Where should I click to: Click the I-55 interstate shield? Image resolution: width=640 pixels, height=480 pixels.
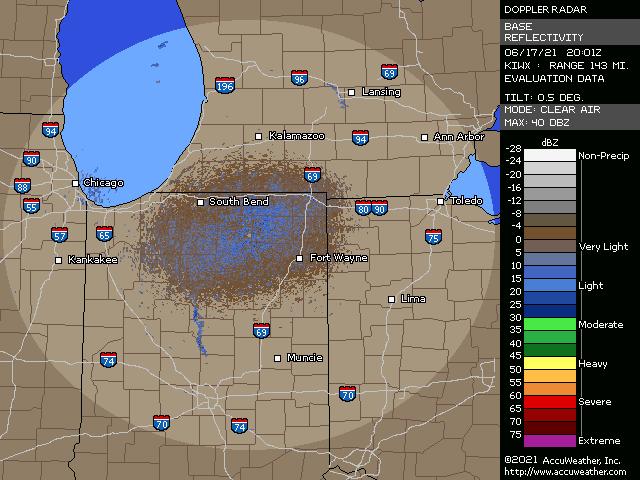(31, 206)
